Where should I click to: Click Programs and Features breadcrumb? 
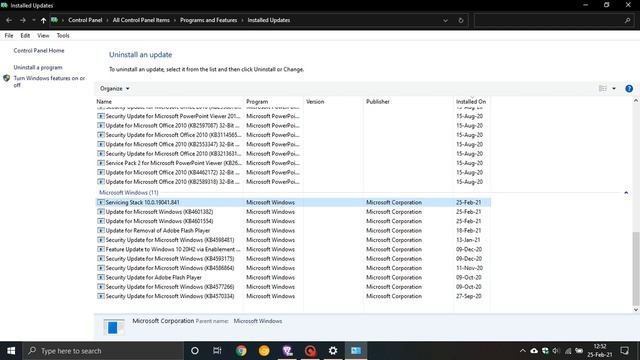[x=208, y=20]
